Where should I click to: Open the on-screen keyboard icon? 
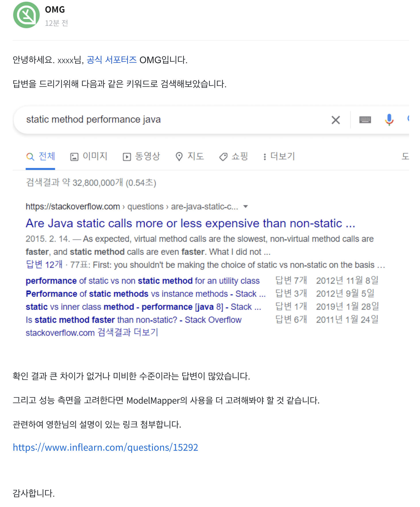(365, 120)
